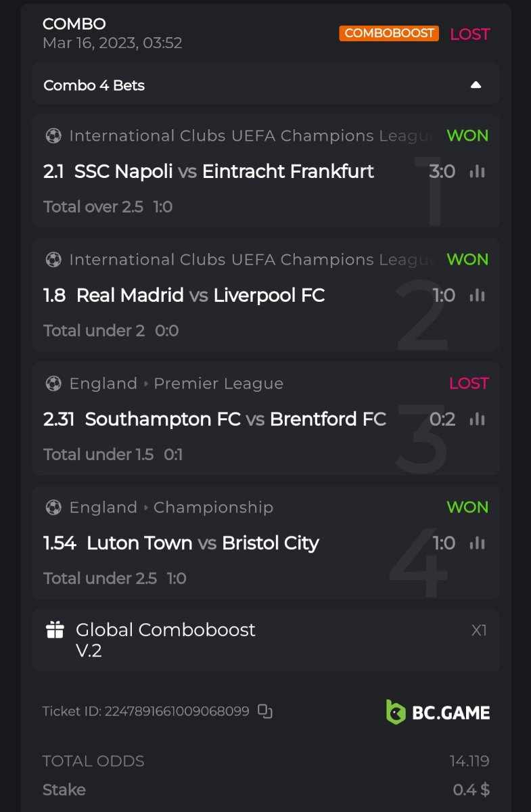Open stats icon for Real Madrid vs Liverpool
531x812 pixels.
pyautogui.click(x=478, y=296)
